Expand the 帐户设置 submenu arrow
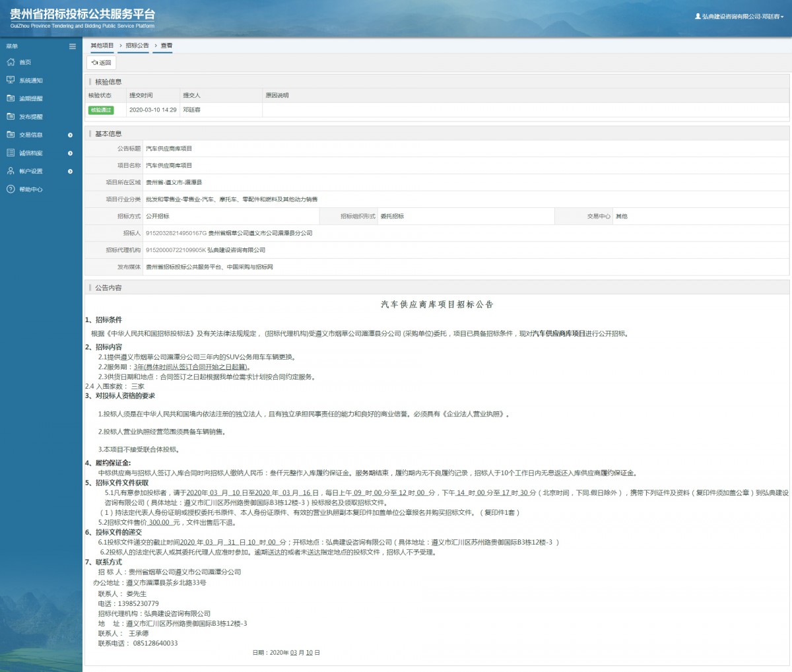This screenshot has height=672, width=792. pos(71,172)
